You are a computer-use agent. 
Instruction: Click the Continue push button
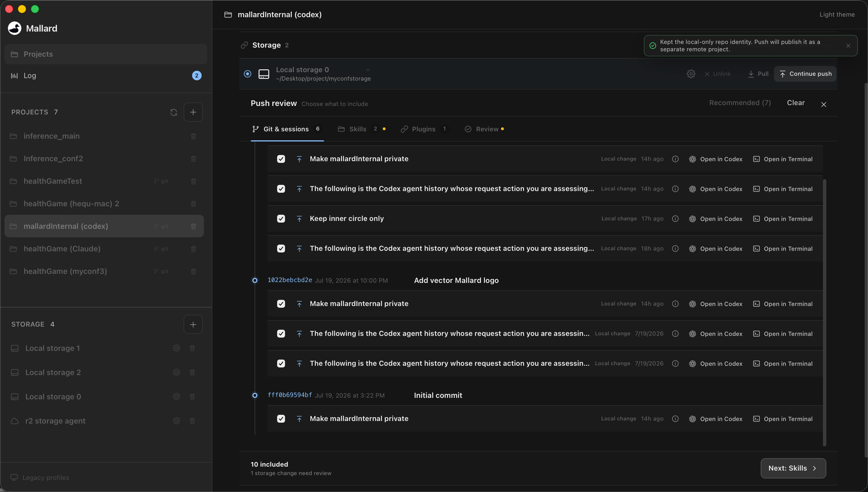coord(805,74)
